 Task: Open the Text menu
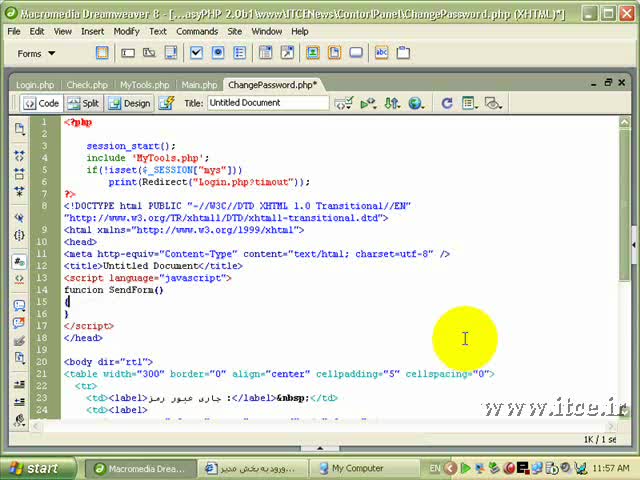[x=158, y=31]
